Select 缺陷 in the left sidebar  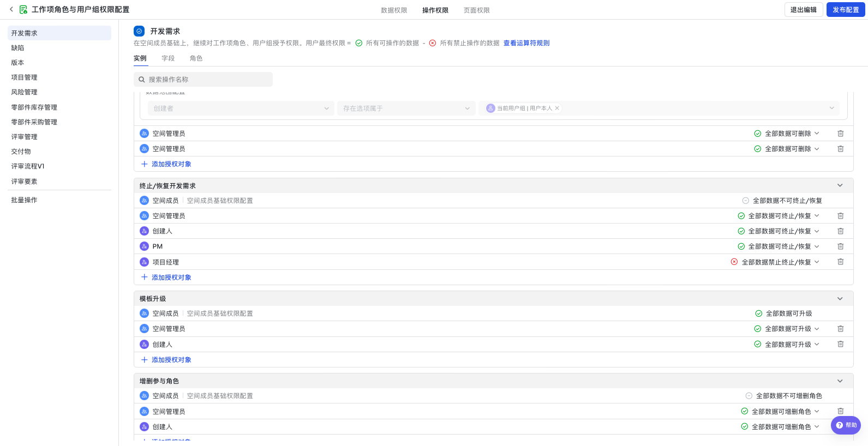tap(59, 48)
